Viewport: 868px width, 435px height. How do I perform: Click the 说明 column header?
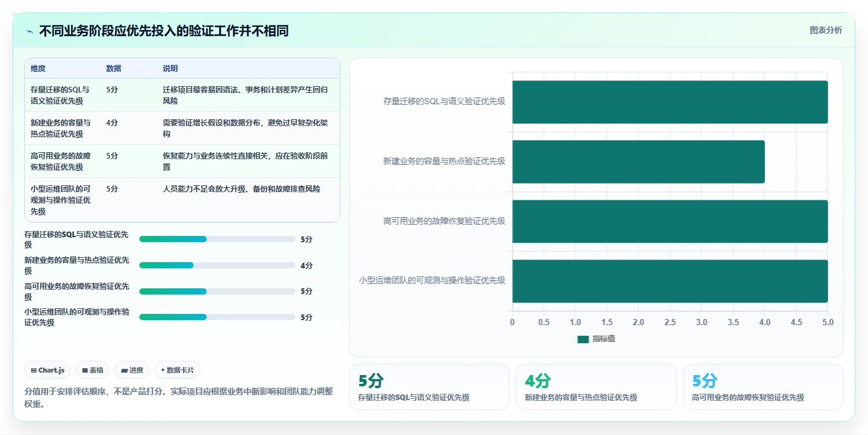click(x=170, y=69)
